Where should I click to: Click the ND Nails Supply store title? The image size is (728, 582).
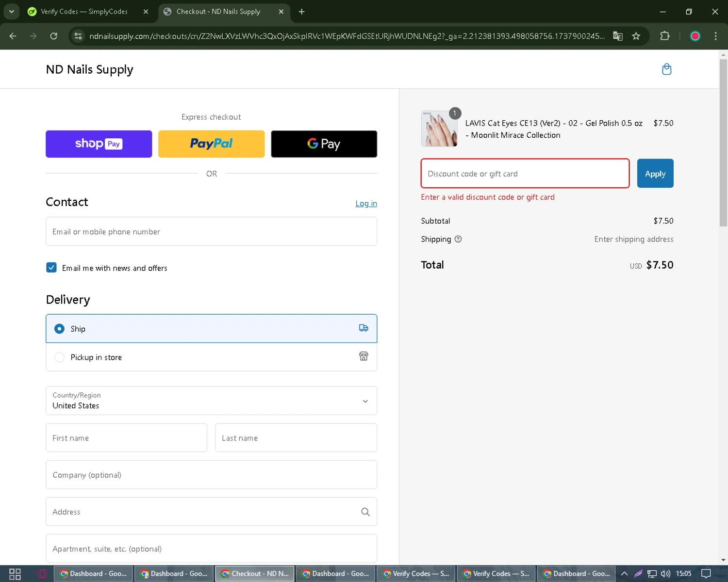(x=89, y=69)
